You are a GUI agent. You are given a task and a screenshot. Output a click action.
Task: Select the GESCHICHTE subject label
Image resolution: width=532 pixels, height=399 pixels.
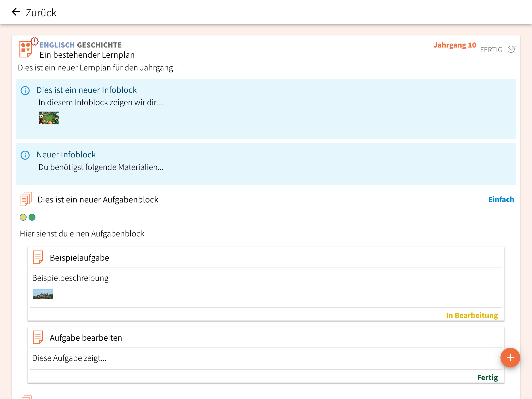(99, 45)
